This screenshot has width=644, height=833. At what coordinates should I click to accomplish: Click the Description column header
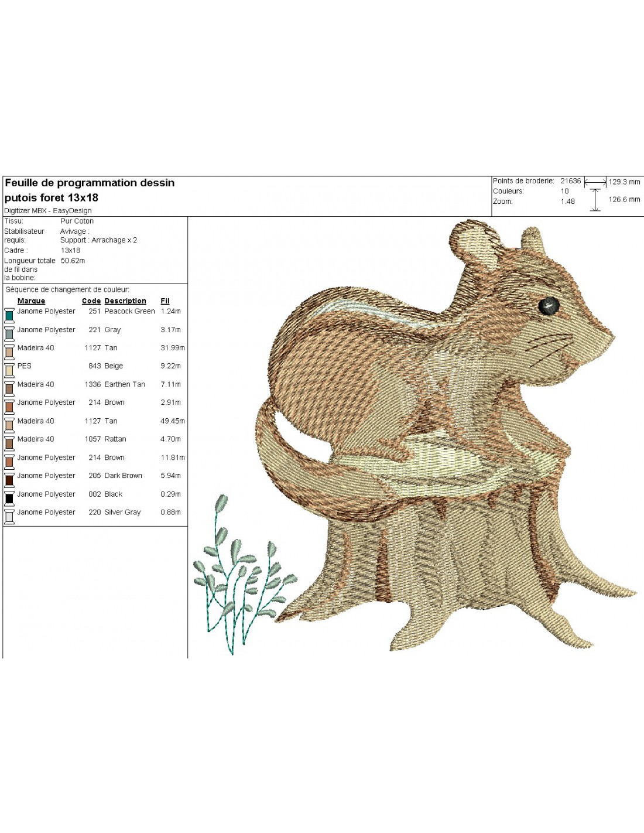pos(125,301)
